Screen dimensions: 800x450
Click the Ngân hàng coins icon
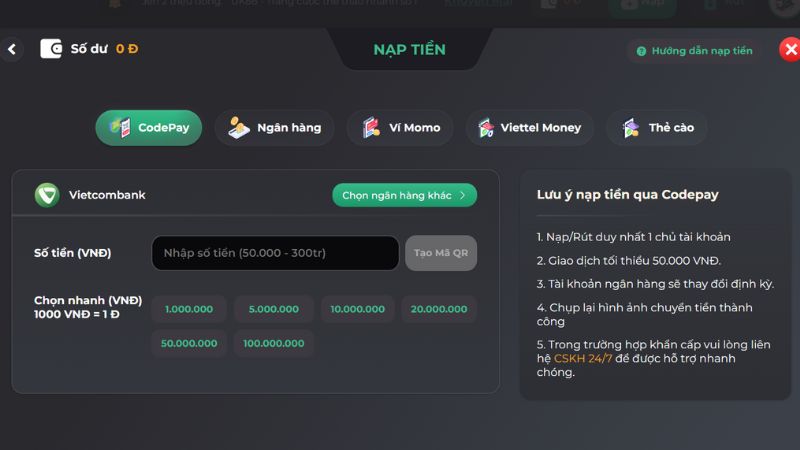pyautogui.click(x=238, y=128)
